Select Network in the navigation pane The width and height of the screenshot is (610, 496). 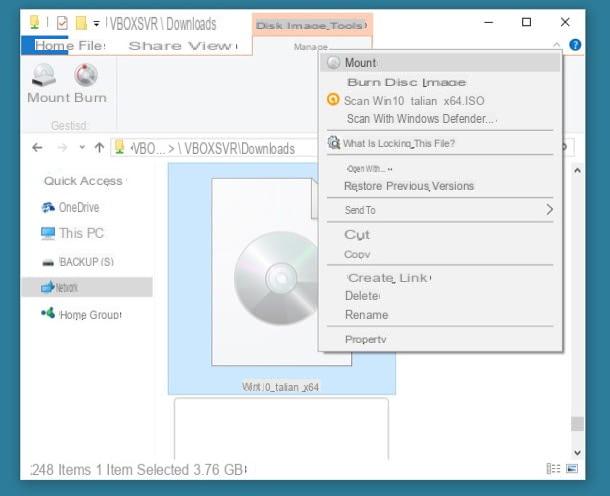coord(87,287)
